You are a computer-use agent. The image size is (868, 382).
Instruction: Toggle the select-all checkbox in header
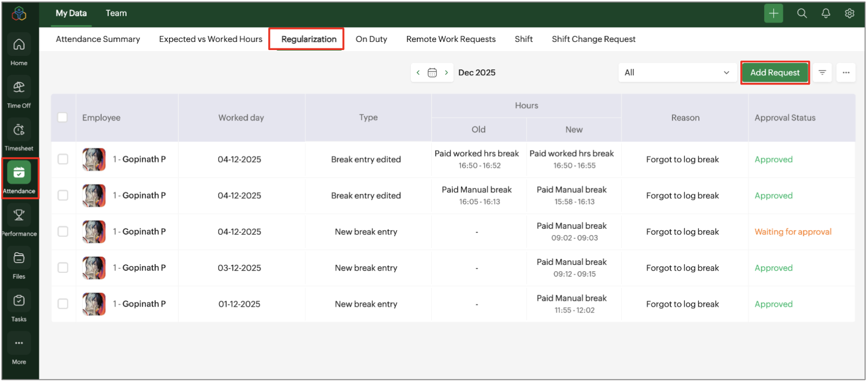click(x=62, y=117)
